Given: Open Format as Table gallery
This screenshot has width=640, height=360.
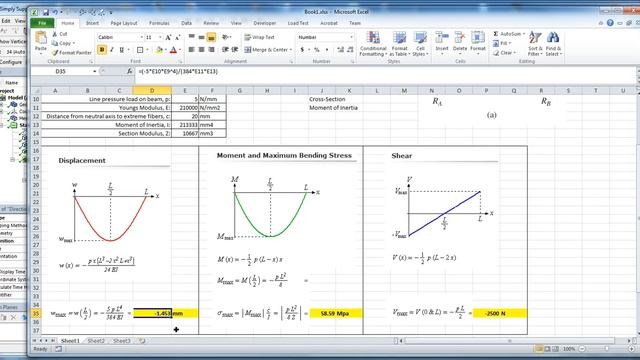Looking at the screenshot, I should click(399, 44).
